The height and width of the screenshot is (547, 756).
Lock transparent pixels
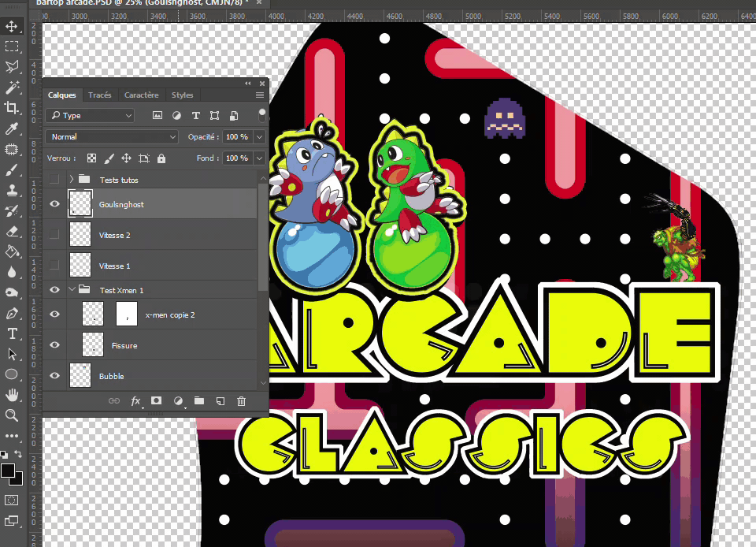pyautogui.click(x=91, y=158)
